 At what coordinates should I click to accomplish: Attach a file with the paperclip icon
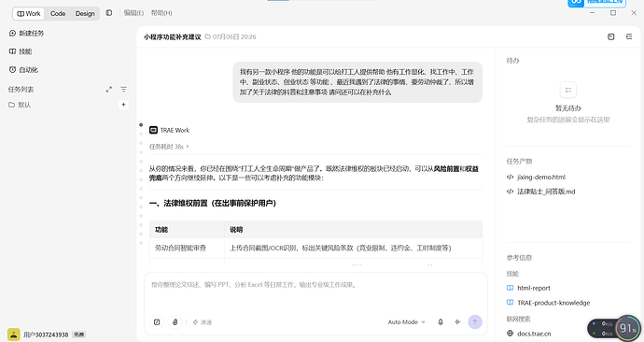pos(175,322)
